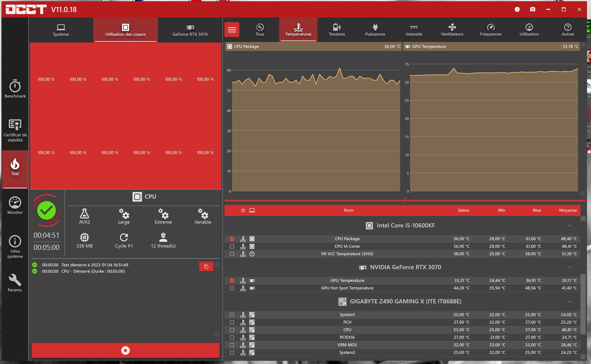Choose the Extreme mode setting
The width and height of the screenshot is (591, 364).
[x=163, y=216]
